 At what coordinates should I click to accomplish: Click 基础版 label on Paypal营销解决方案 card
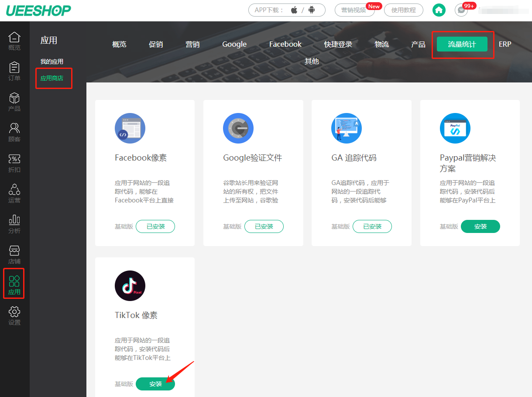(449, 226)
